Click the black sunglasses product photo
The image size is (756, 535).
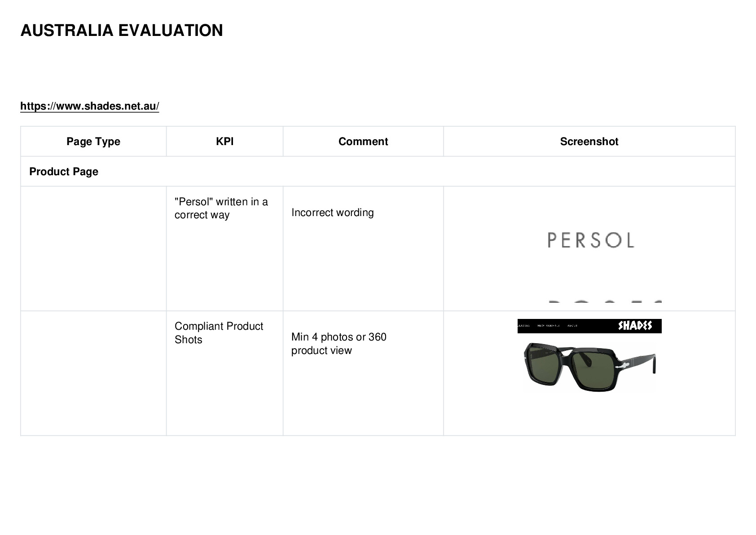click(589, 367)
